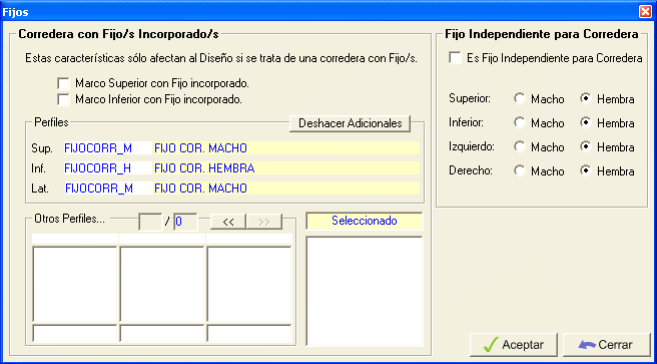Viewport: 657px width, 364px height.
Task: Click the Seleccionado label field
Action: coord(364,221)
